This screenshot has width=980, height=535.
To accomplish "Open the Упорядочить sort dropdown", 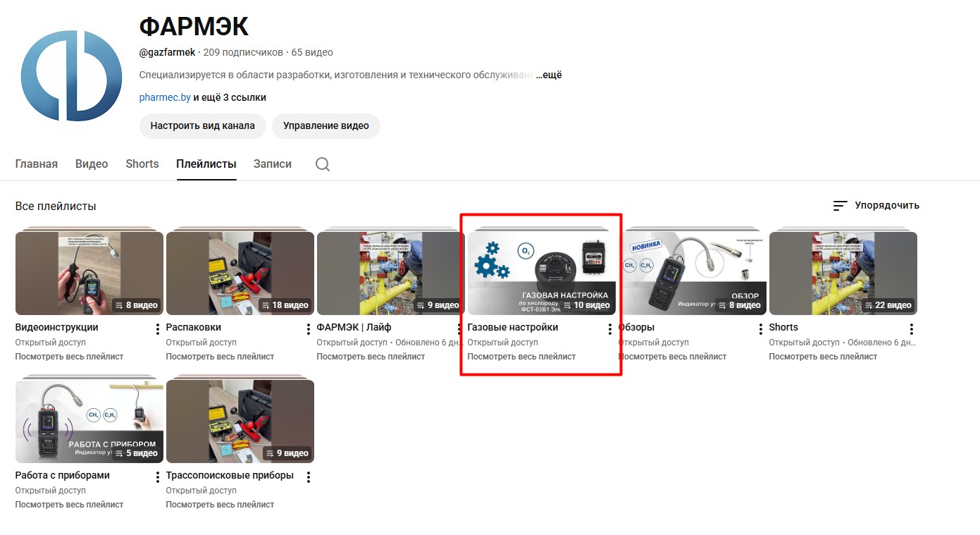I will tap(876, 206).
